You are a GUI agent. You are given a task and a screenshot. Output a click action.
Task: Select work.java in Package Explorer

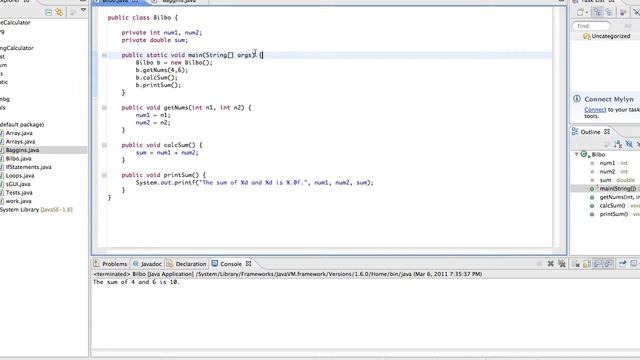(18, 201)
